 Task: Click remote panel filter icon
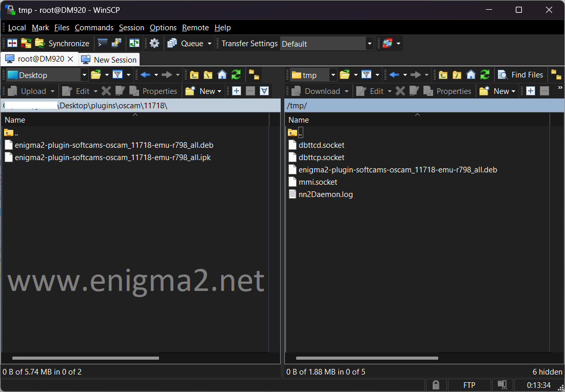(x=366, y=75)
